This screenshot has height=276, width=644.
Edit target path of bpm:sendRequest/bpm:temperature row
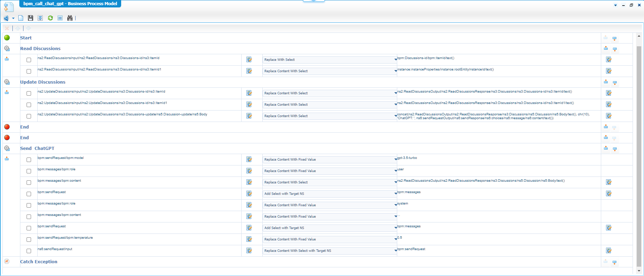[249, 239]
